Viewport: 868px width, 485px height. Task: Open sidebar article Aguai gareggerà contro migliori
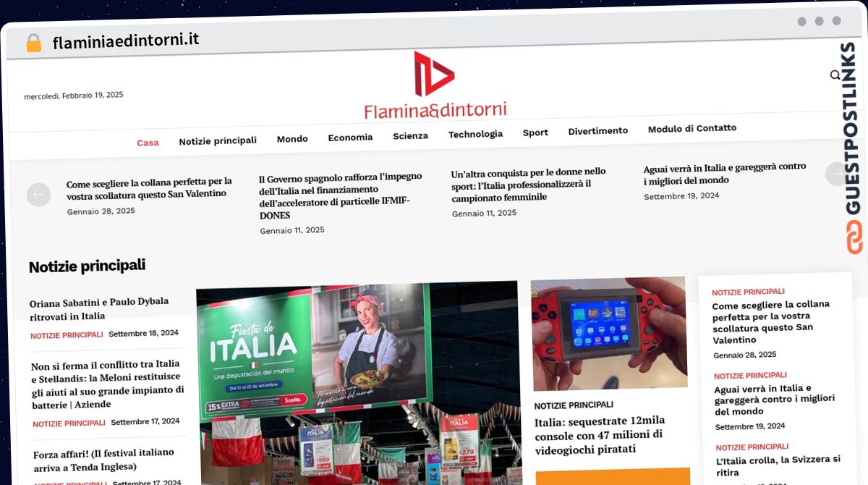point(775,400)
